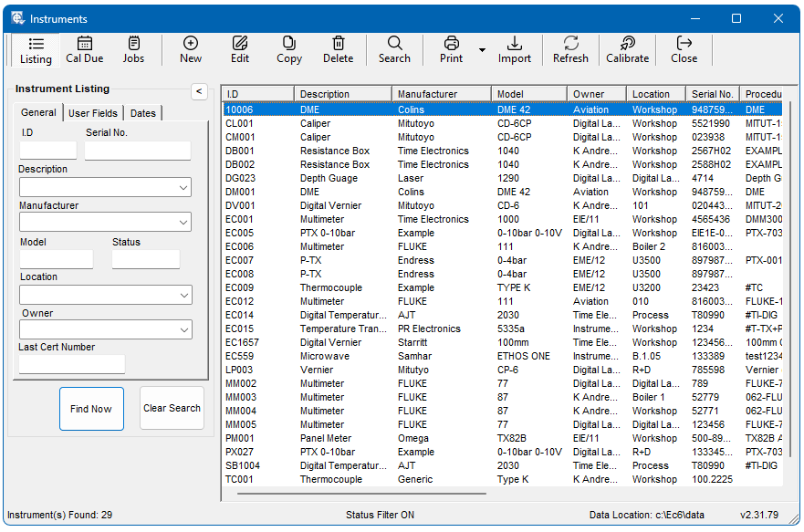804x532 pixels.
Task: Switch to the User Fields tab
Action: pyautogui.click(x=93, y=113)
